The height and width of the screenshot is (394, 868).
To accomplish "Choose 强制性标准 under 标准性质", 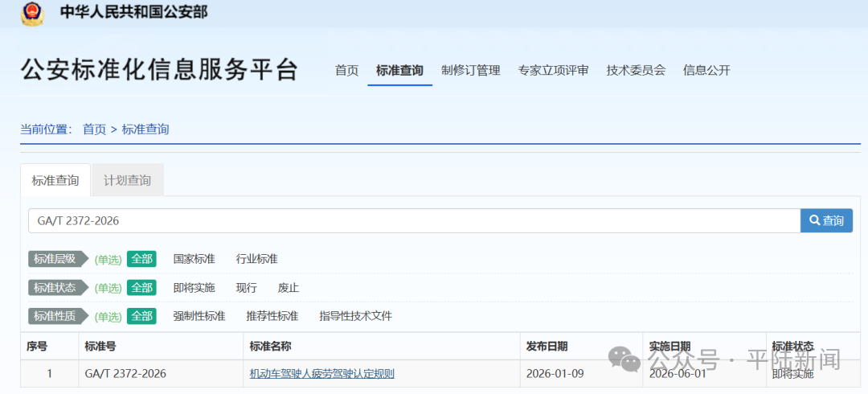I will coord(199,316).
